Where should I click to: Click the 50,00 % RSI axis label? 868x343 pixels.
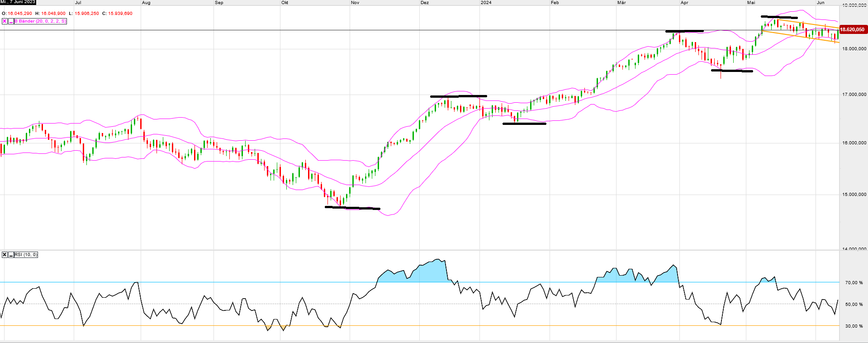(x=854, y=305)
